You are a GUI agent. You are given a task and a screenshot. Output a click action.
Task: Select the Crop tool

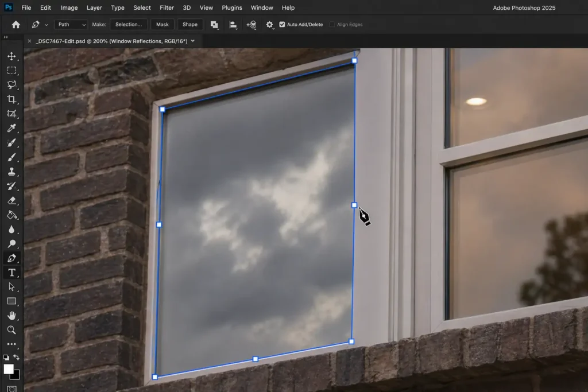tap(11, 99)
